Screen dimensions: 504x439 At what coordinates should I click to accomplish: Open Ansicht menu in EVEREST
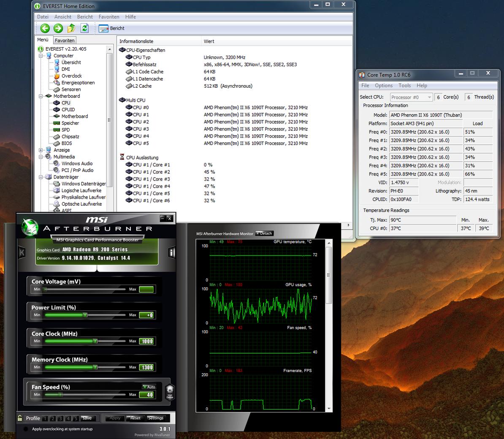[x=62, y=17]
